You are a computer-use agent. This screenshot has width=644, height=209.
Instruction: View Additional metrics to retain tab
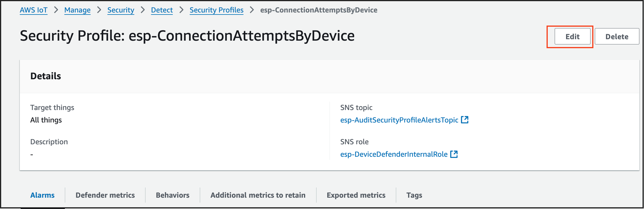click(258, 195)
